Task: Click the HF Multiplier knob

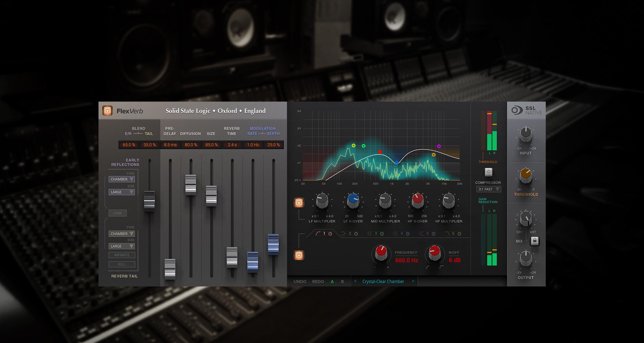Action: 449,200
